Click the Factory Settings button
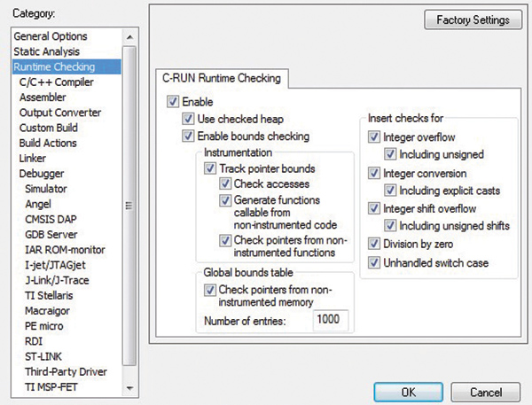Viewport: 532px width, 405px height. click(x=470, y=19)
